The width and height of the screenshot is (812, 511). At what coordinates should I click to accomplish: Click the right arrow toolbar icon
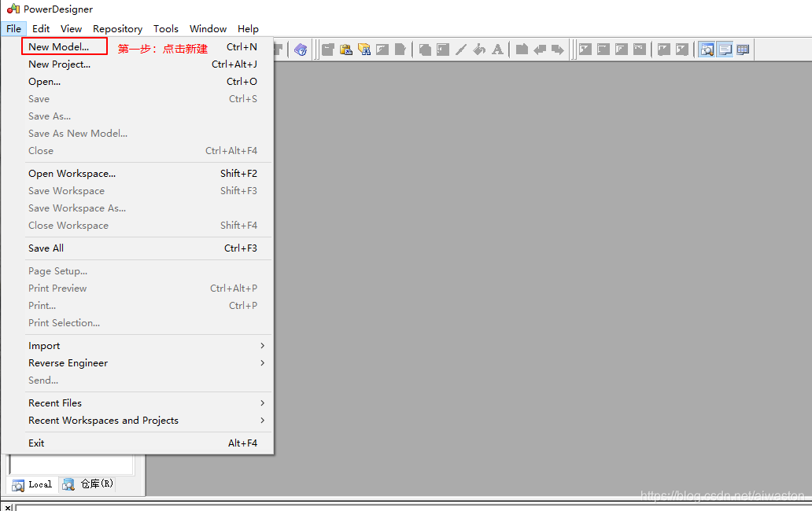(x=558, y=50)
